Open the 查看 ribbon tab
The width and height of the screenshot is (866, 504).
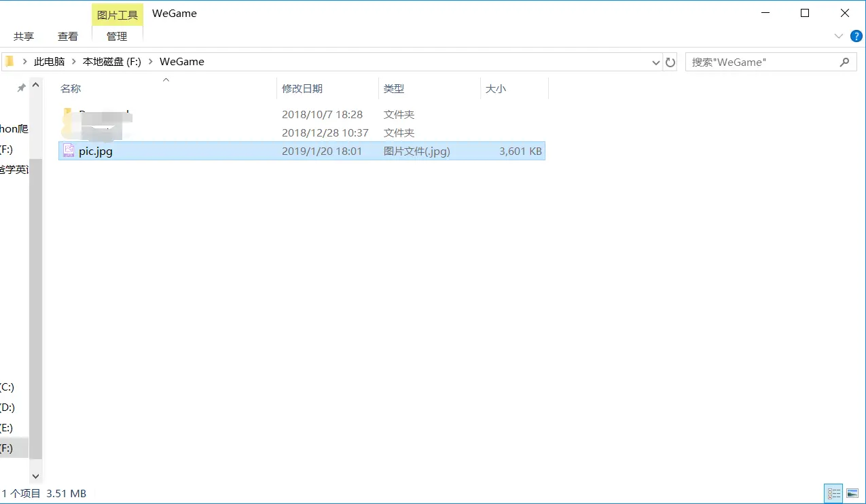68,36
